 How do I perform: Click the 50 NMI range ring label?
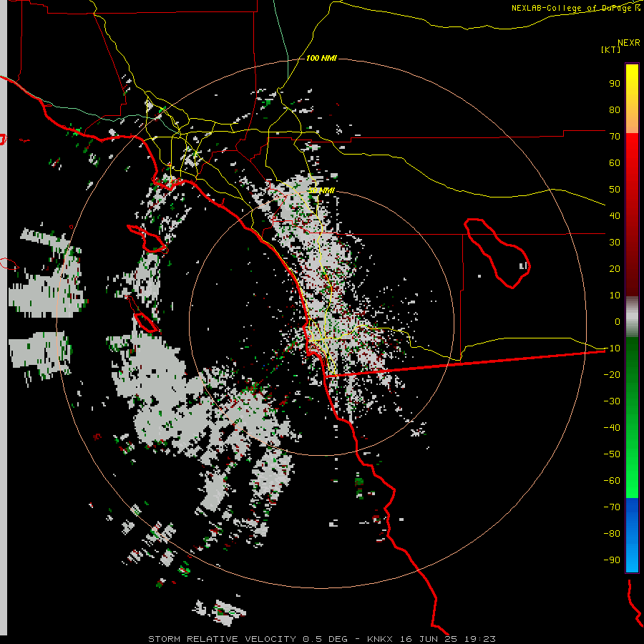[x=321, y=190]
